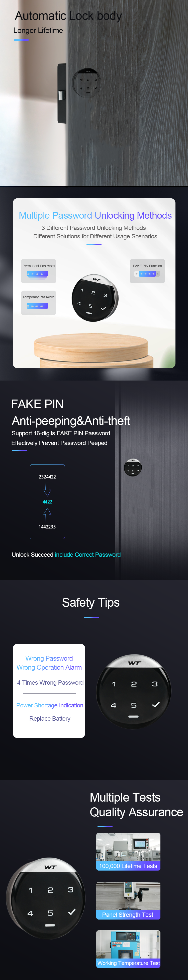
Task: Open the Panel Strength Test image
Action: 128,901
